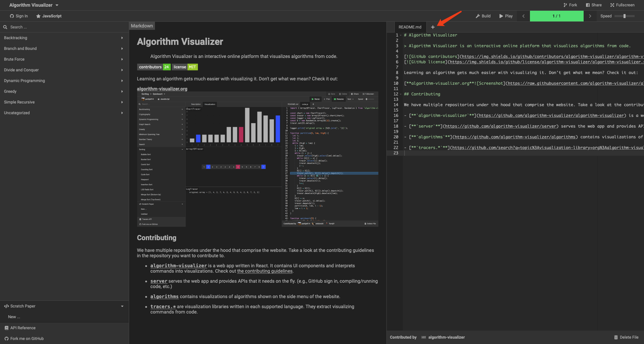Enter Fullscreen mode
The image size is (644, 344).
pyautogui.click(x=623, y=5)
